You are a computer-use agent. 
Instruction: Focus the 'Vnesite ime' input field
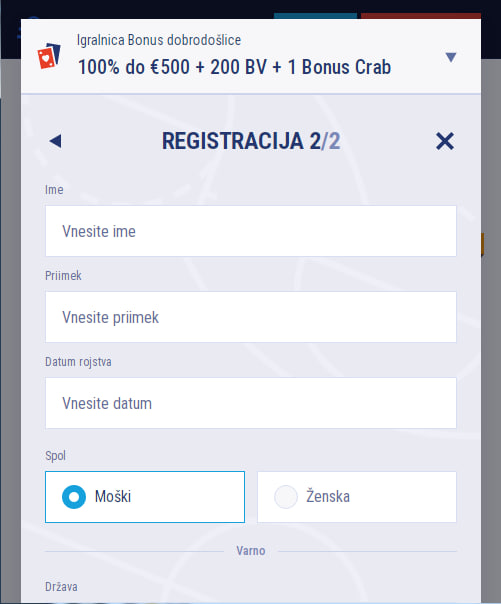click(x=251, y=231)
